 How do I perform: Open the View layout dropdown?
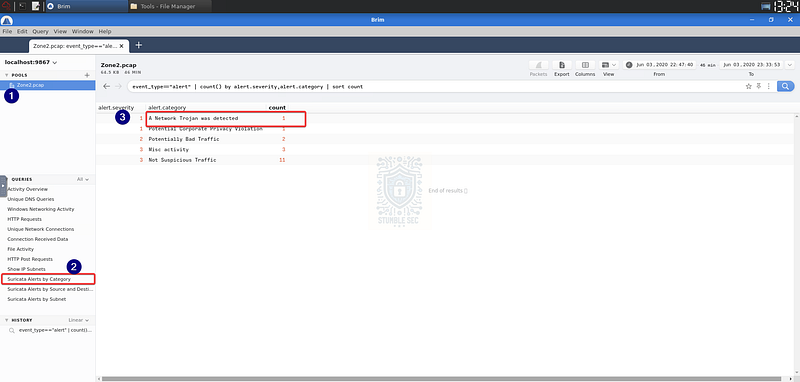click(x=609, y=65)
